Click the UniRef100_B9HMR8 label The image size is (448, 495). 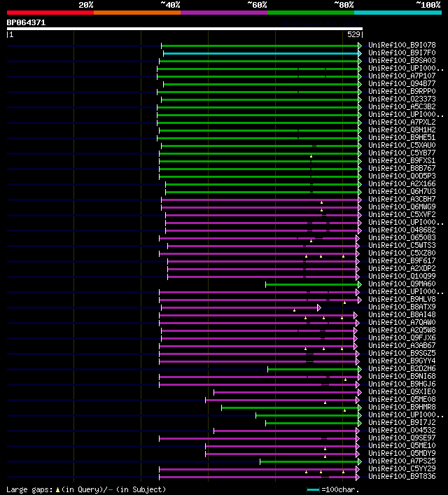pos(402,407)
